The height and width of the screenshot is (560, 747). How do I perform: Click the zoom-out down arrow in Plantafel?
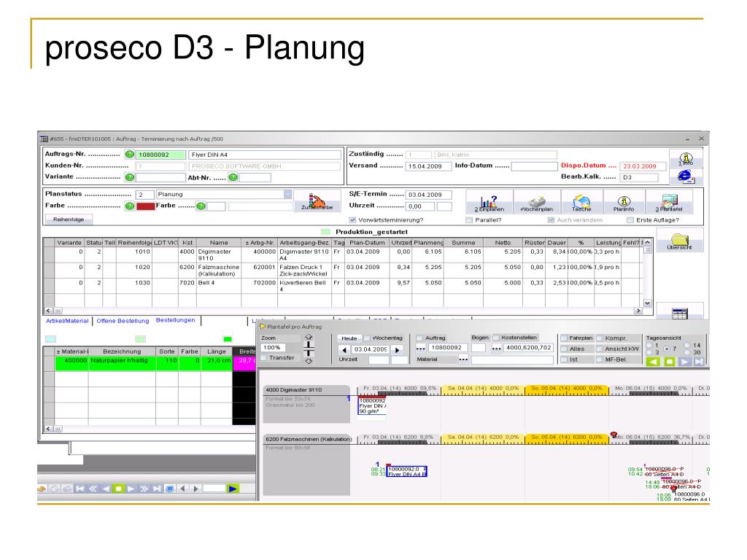pos(309,362)
